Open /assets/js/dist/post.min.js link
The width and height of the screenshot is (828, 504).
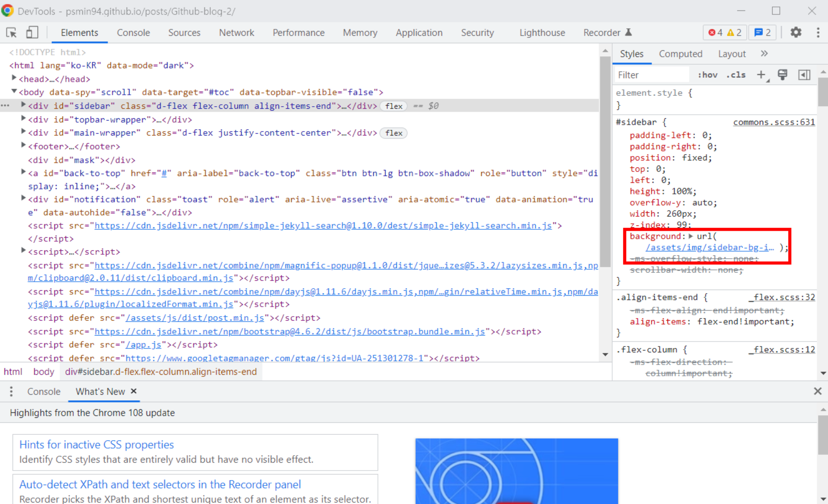coord(195,318)
